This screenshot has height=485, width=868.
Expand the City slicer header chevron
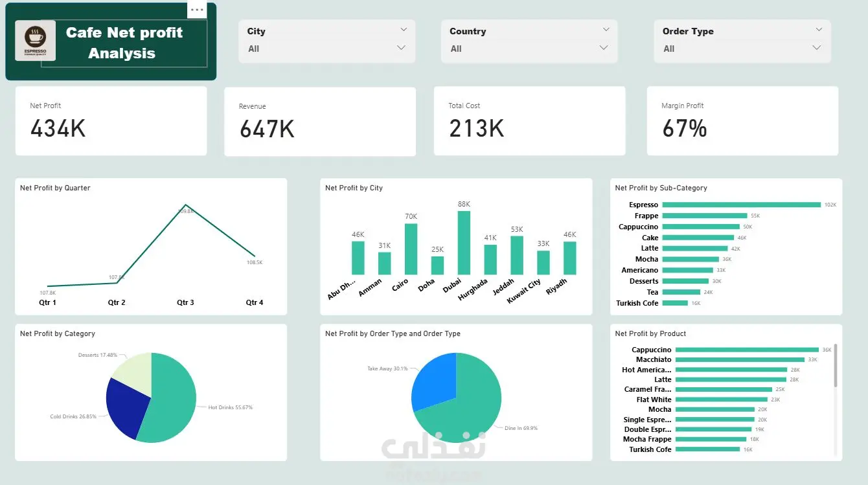tap(404, 30)
